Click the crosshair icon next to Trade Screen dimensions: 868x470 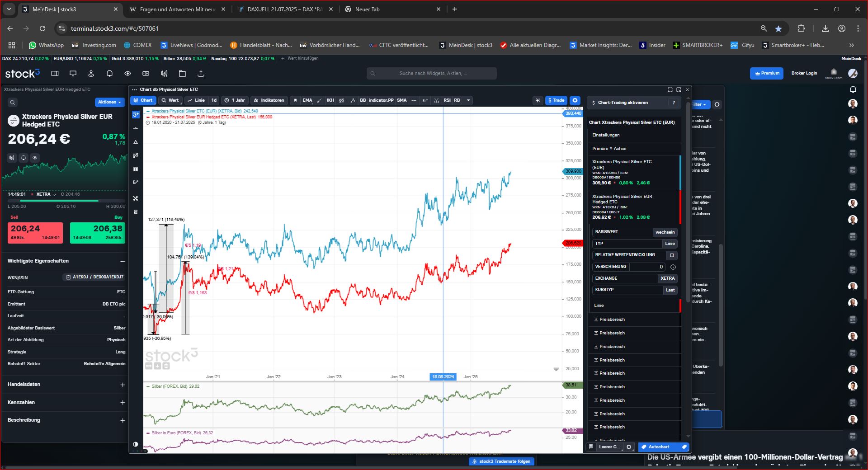point(538,100)
